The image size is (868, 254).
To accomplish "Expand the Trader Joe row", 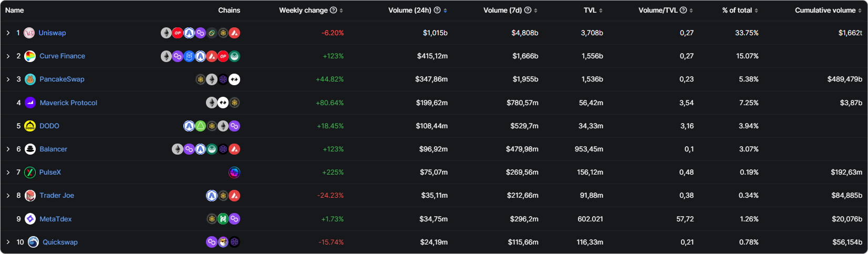I will point(8,196).
